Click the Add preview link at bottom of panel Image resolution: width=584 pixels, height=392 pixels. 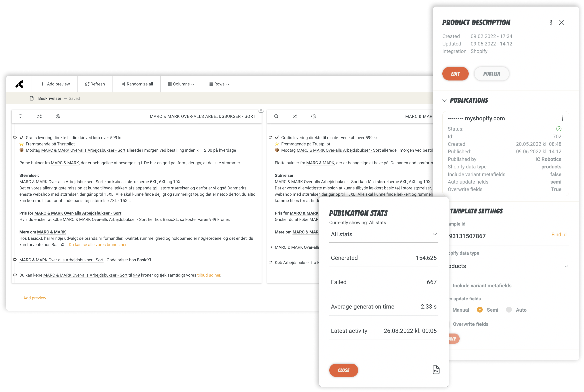click(x=33, y=298)
